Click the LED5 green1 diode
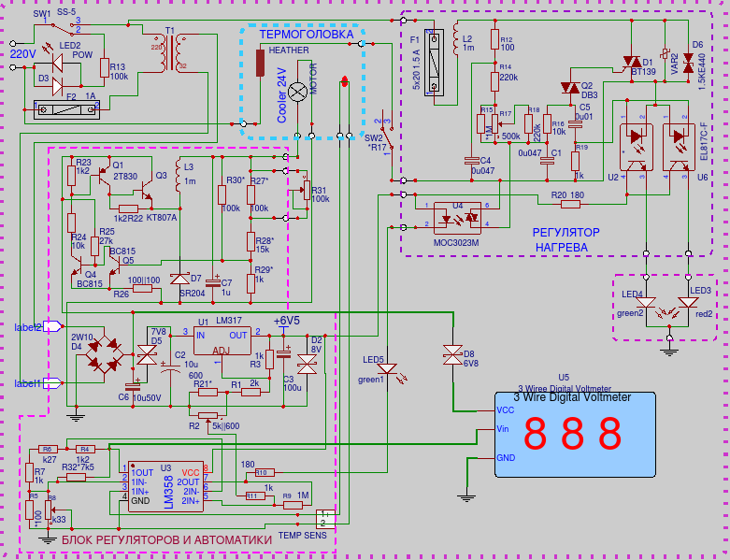This screenshot has width=730, height=560. coord(386,370)
